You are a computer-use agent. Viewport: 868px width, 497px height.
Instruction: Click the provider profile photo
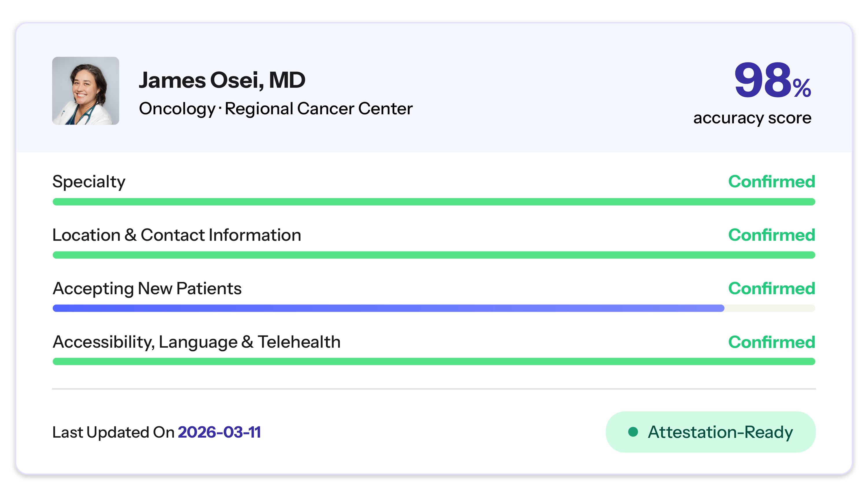tap(86, 91)
